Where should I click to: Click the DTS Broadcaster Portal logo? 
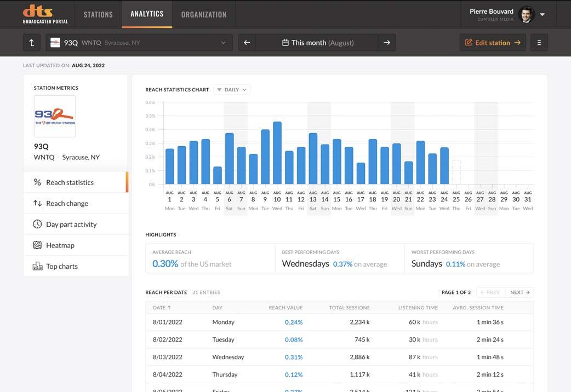coord(45,14)
